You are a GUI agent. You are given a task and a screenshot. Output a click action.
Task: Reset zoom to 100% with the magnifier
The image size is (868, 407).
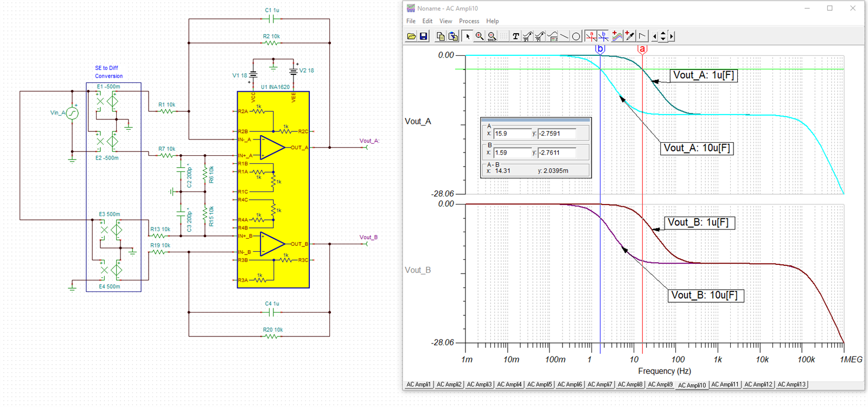tap(492, 36)
